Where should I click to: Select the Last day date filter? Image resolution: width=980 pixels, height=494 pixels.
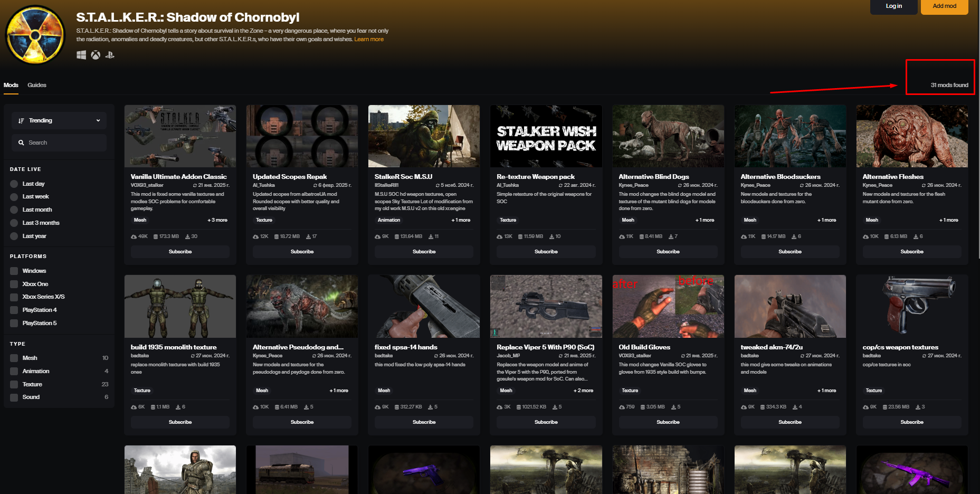click(14, 184)
